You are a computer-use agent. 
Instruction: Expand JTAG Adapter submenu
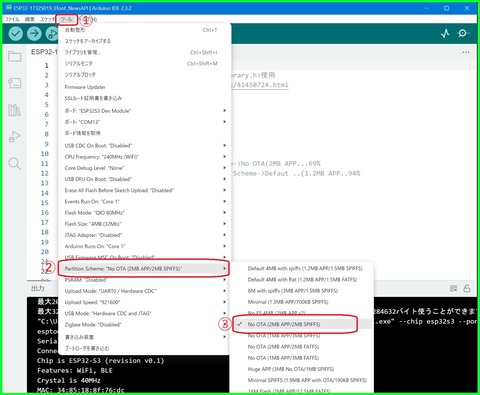point(144,235)
